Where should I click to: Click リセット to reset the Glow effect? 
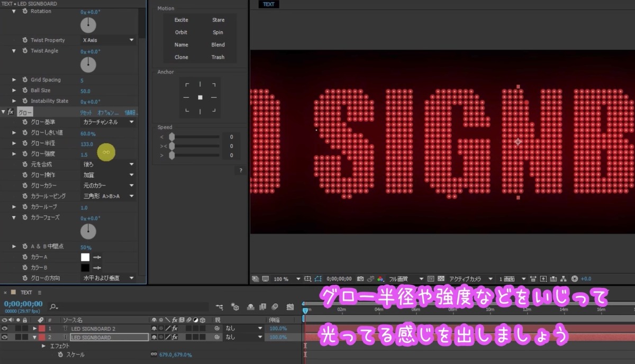click(86, 112)
